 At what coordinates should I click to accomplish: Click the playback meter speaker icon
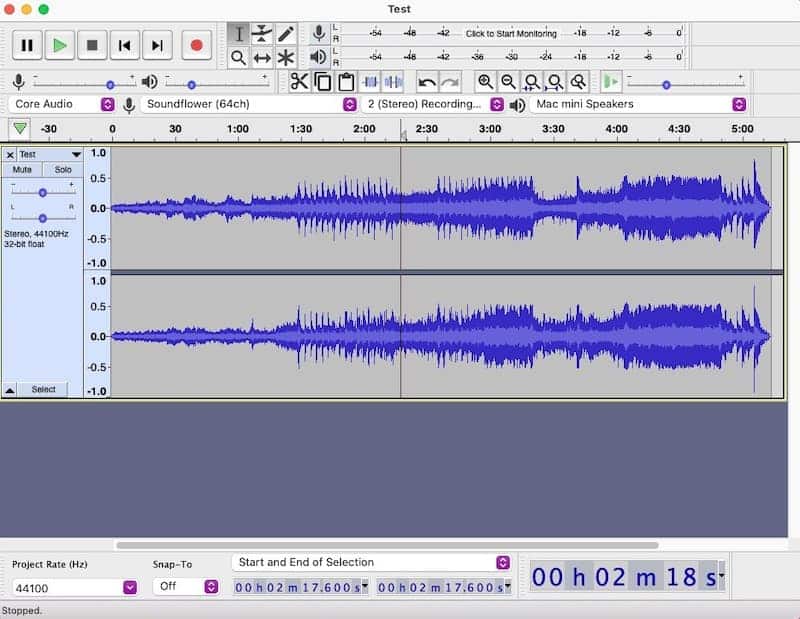(319, 57)
